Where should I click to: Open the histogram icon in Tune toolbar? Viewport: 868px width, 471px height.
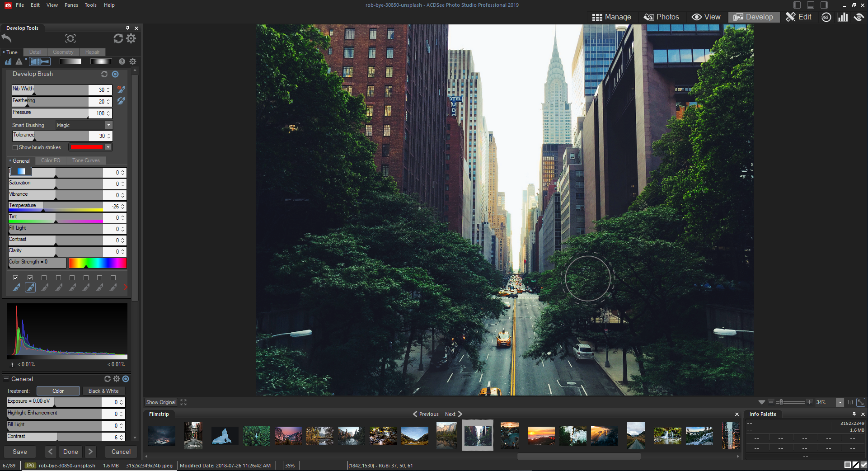click(8, 61)
